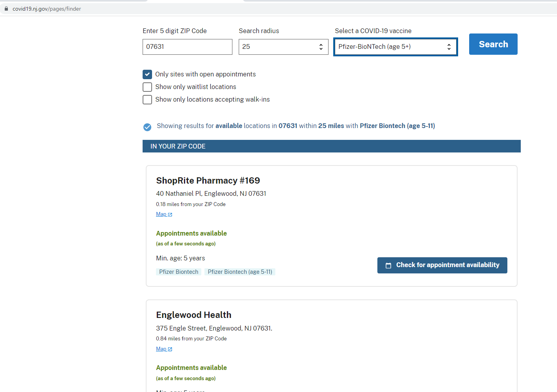Viewport: 557px width, 392px height.
Task: Click Check for appointment availability button
Action: 442,265
